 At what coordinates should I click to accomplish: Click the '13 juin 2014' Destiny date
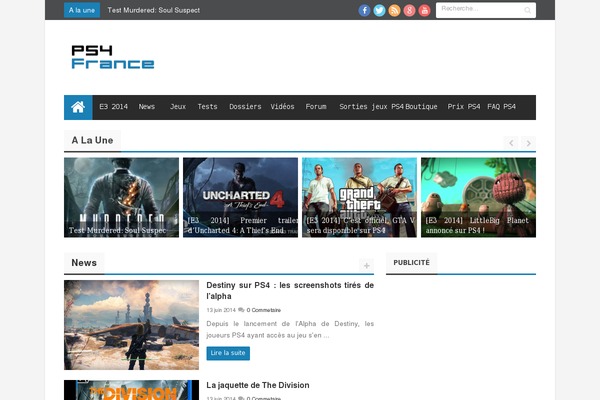[x=221, y=310]
